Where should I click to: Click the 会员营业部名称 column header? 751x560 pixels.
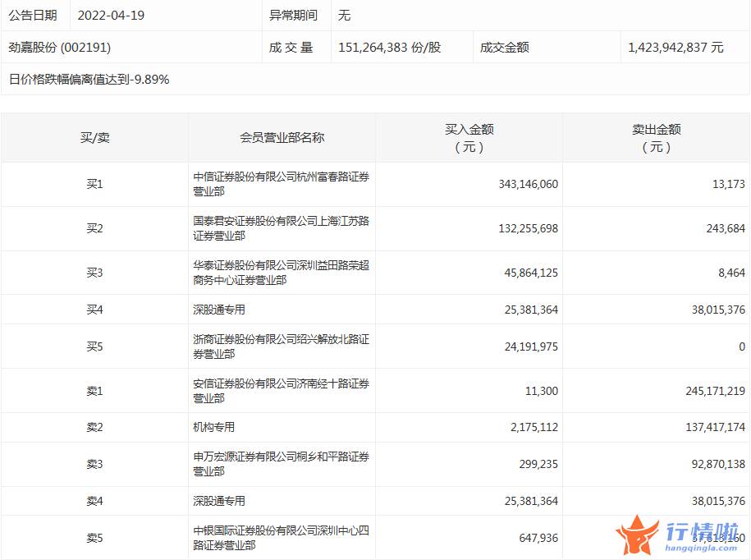pyautogui.click(x=282, y=138)
